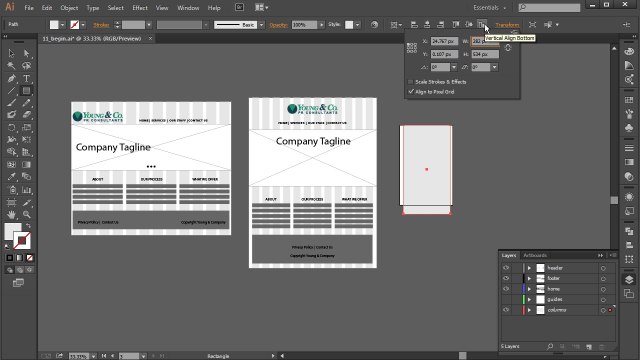Choose the Magic Wand tool
Viewport: 640px width, 360px height.
click(11, 66)
